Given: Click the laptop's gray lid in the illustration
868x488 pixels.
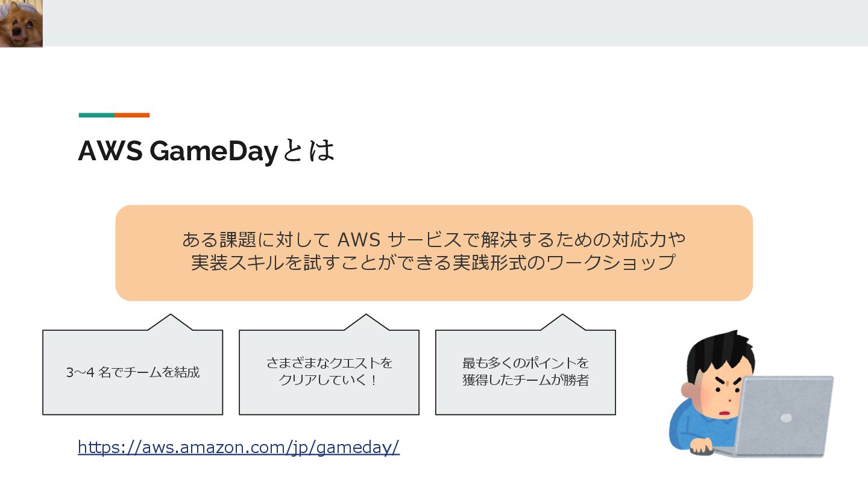Looking at the screenshot, I should [784, 414].
